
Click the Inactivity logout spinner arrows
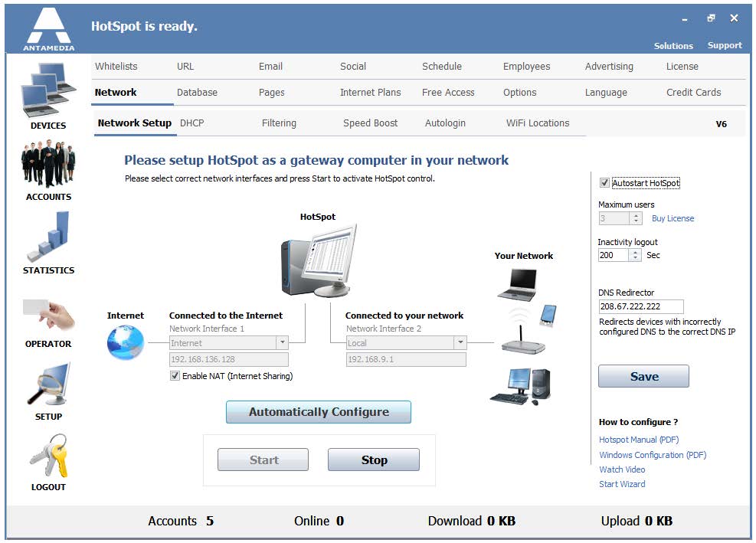click(x=636, y=255)
